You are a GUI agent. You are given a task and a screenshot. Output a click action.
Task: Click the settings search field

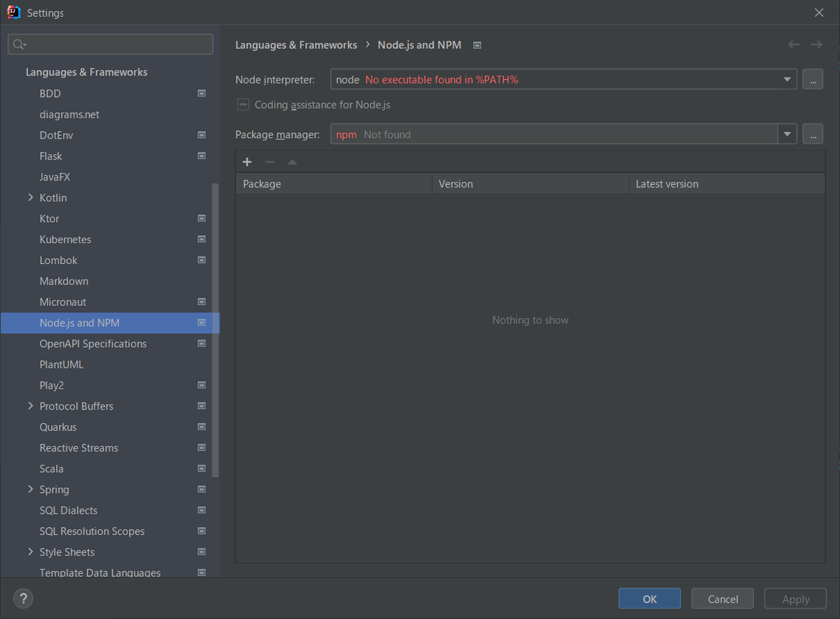(111, 44)
